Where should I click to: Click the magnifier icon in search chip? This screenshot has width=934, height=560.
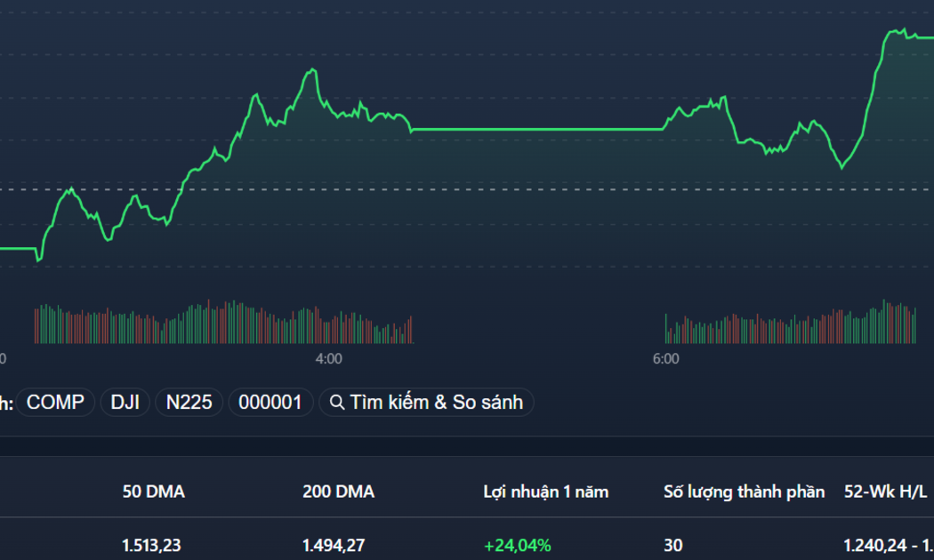(336, 403)
